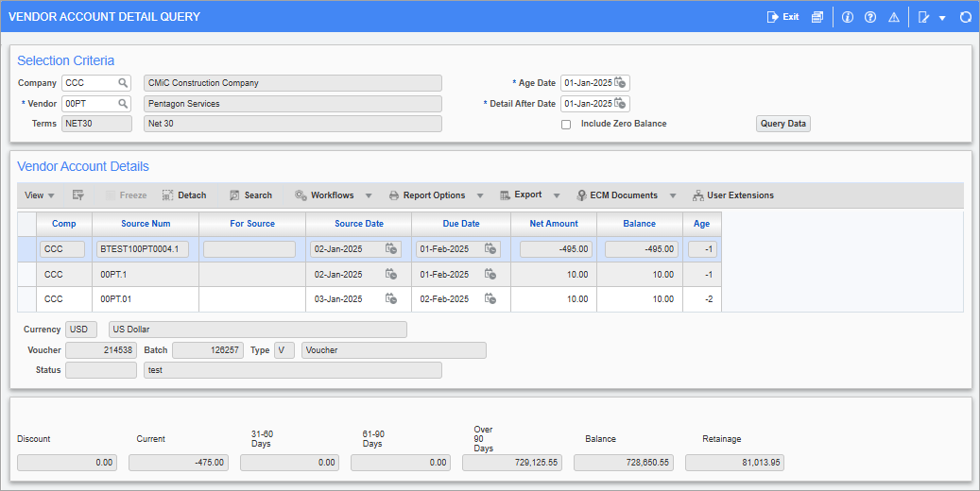Expand the Report Options dropdown arrow
Screen dimensions: 980x491
pyautogui.click(x=480, y=196)
